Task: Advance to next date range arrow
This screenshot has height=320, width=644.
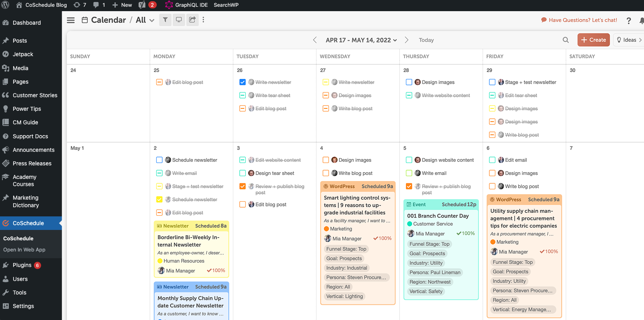Action: point(406,40)
